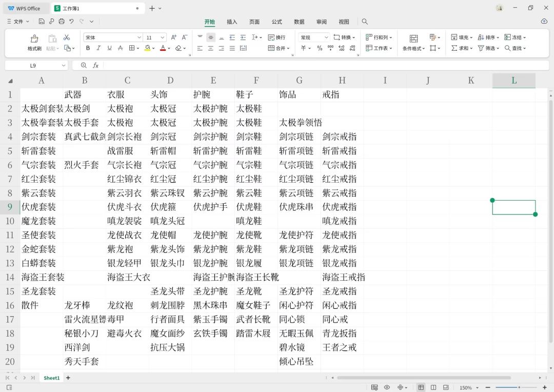Expand the Name Box dropdown L9
Viewport: 554px width, 392px height.
coord(63,65)
